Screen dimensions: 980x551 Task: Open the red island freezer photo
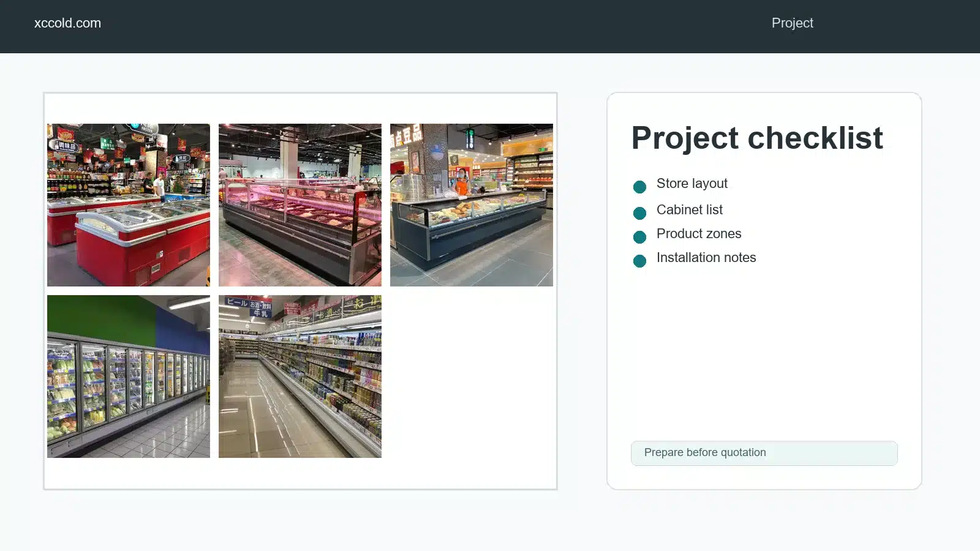[x=129, y=205]
